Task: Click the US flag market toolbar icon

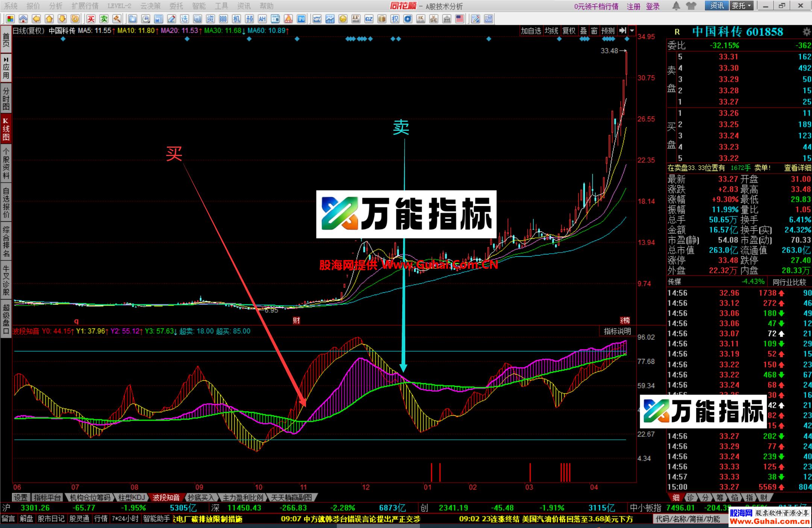Action: (x=459, y=18)
